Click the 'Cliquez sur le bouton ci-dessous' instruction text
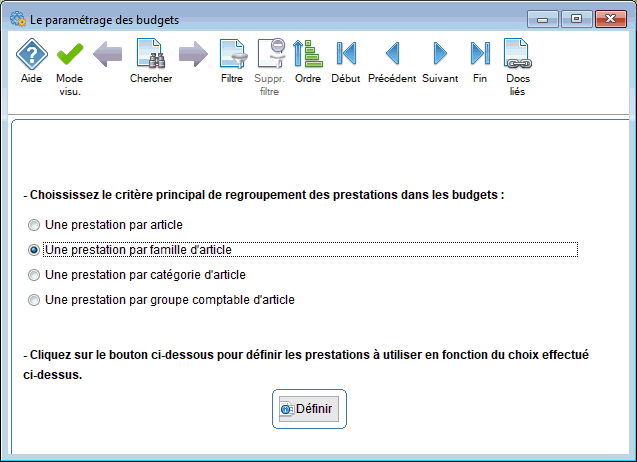Screen dimensions: 637x462 [x=306, y=365]
